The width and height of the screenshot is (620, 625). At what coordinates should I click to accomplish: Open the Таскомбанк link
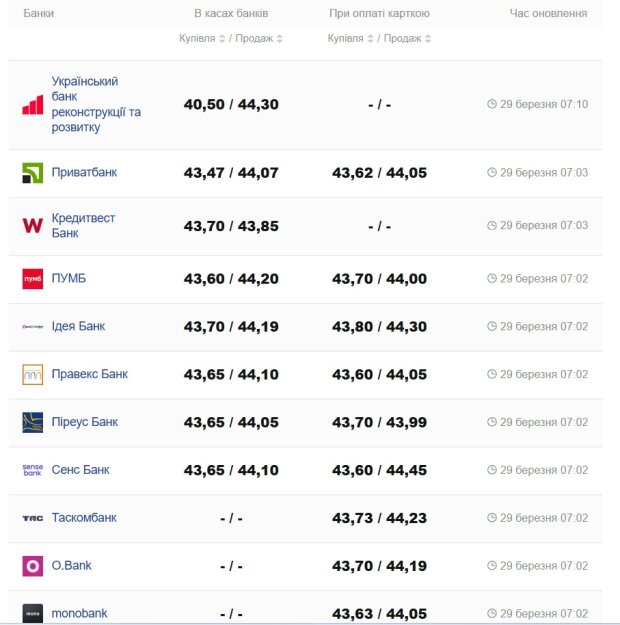(x=84, y=518)
